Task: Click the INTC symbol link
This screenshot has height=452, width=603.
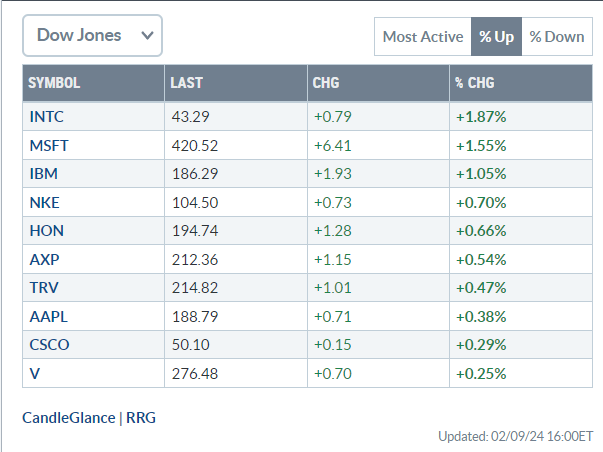Action: [47, 116]
